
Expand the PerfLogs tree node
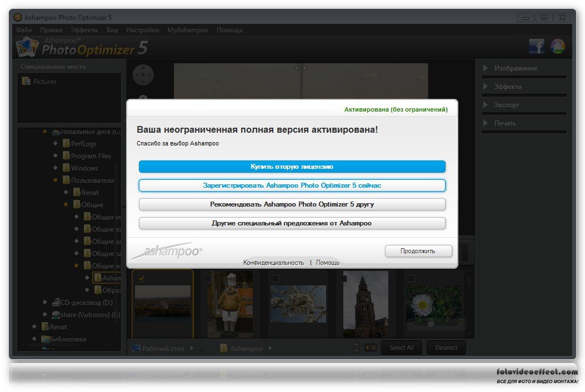(x=55, y=144)
